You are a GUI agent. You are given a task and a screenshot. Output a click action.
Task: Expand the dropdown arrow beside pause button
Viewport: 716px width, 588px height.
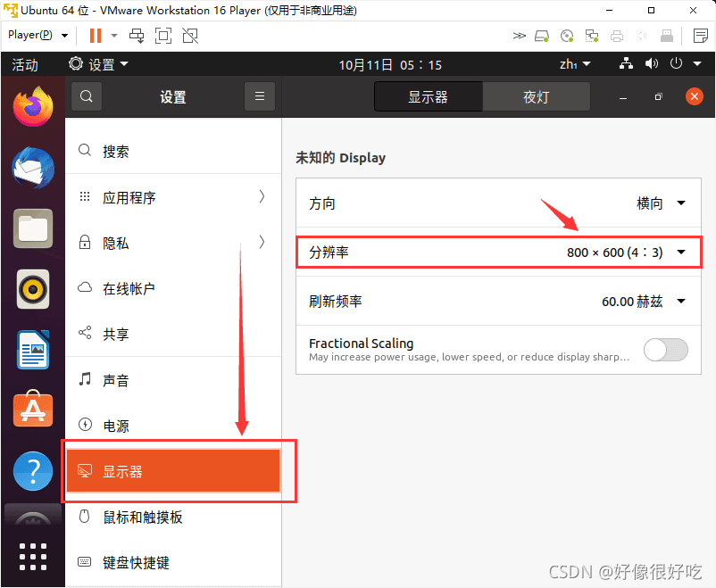[x=114, y=36]
